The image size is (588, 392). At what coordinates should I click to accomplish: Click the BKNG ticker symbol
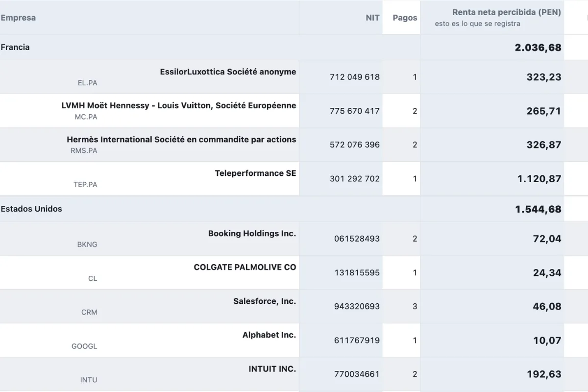coord(87,245)
